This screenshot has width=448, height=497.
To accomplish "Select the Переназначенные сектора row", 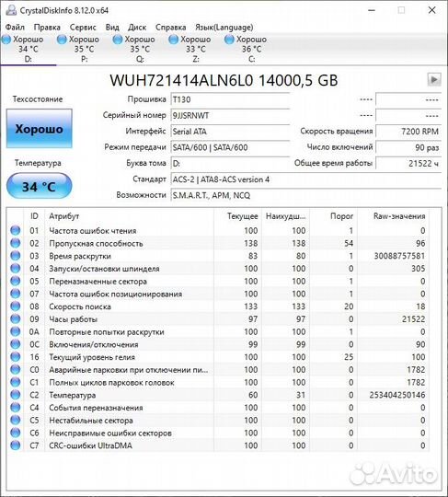I will (x=218, y=281).
